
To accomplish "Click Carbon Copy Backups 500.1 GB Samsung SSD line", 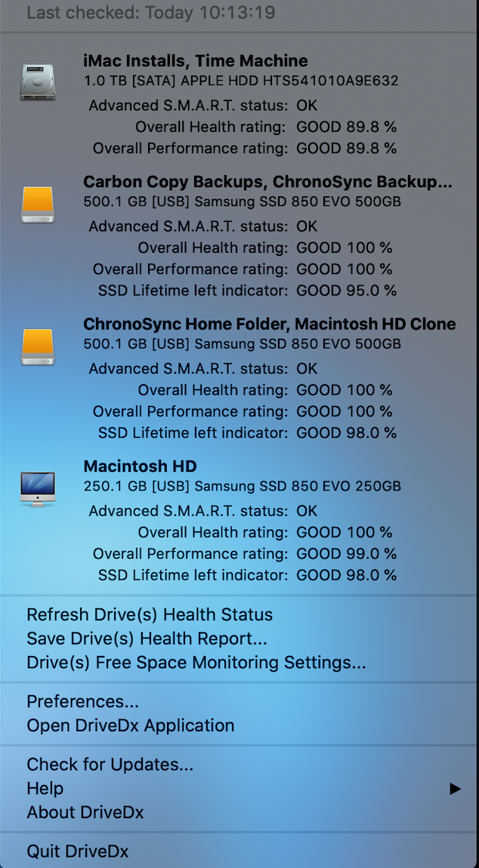I will [x=243, y=202].
